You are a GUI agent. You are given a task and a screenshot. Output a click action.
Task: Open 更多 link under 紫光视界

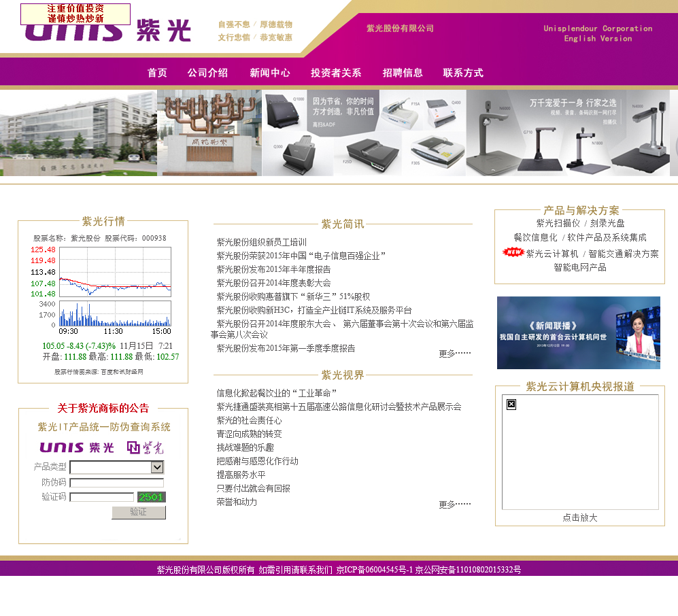coord(455,504)
